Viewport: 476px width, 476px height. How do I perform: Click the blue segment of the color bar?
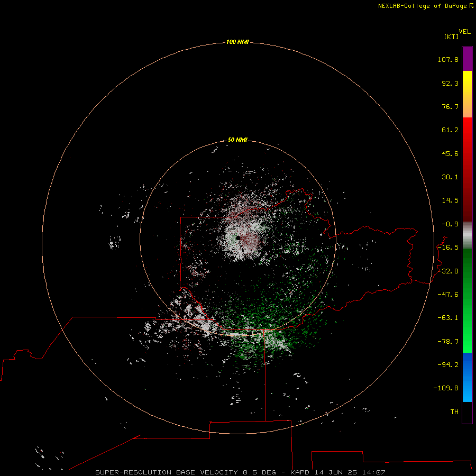467,377
